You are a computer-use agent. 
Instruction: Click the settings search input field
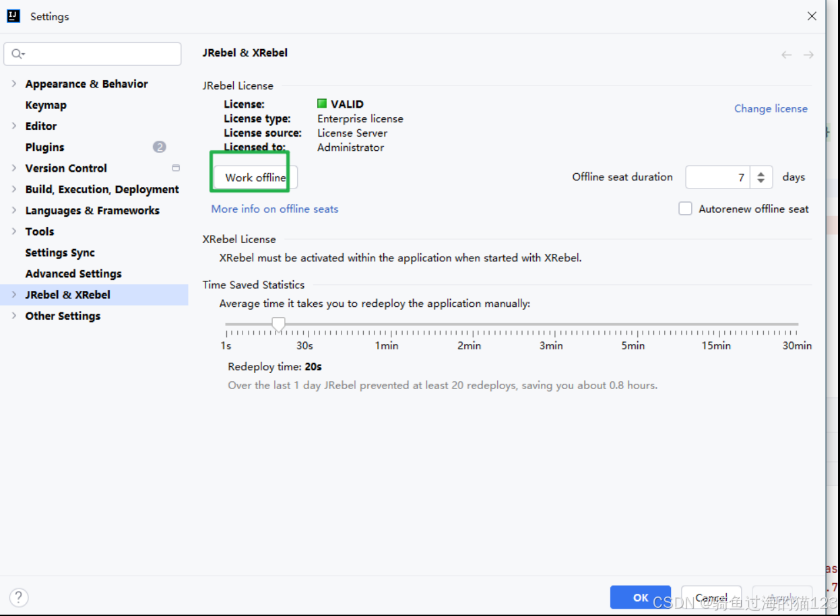[x=92, y=55]
